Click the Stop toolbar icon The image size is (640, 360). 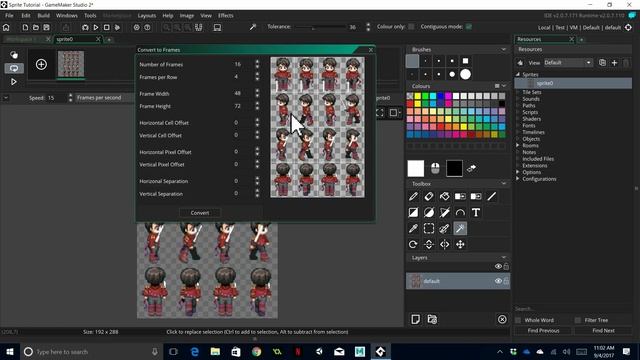(x=107, y=27)
